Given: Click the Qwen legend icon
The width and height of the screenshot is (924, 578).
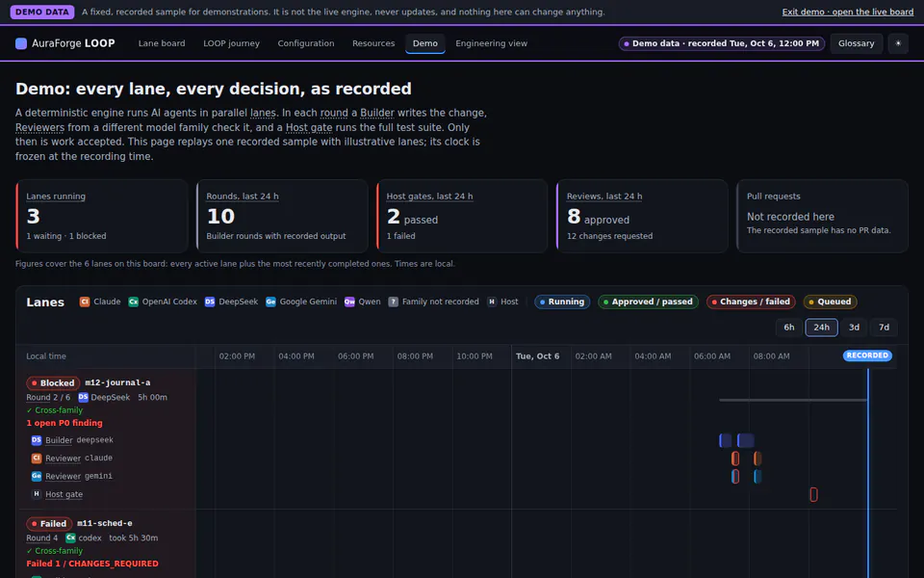Looking at the screenshot, I should [349, 302].
